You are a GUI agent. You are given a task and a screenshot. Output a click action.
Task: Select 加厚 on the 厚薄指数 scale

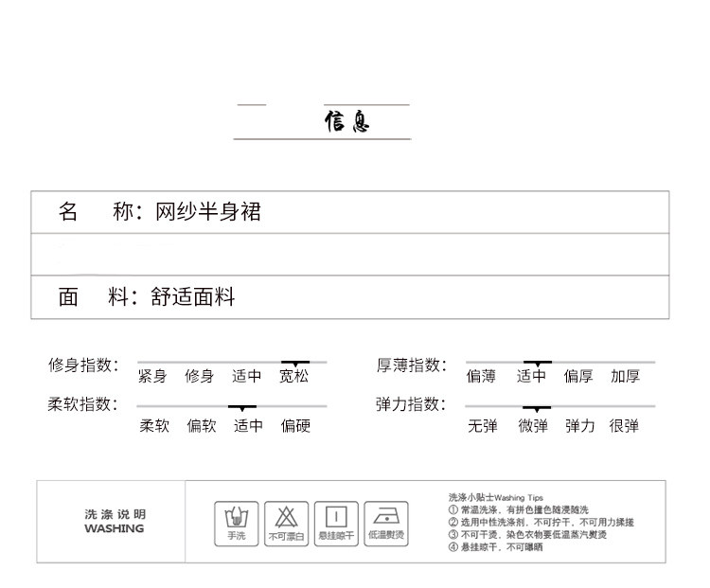tap(625, 376)
